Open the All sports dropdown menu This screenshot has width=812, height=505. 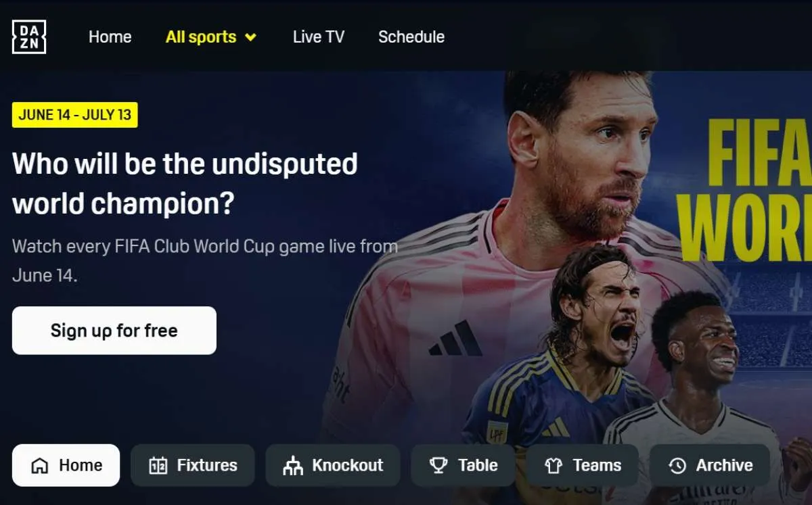(211, 37)
